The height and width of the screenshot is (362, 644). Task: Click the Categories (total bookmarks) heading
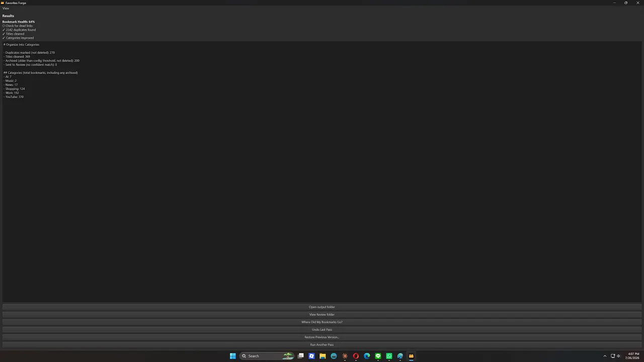click(x=41, y=73)
